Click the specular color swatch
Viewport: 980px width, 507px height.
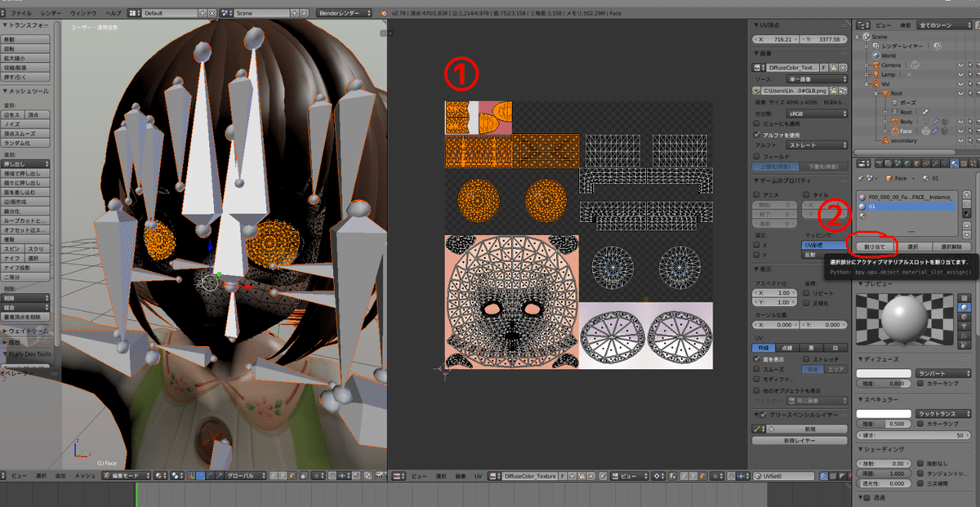[884, 414]
